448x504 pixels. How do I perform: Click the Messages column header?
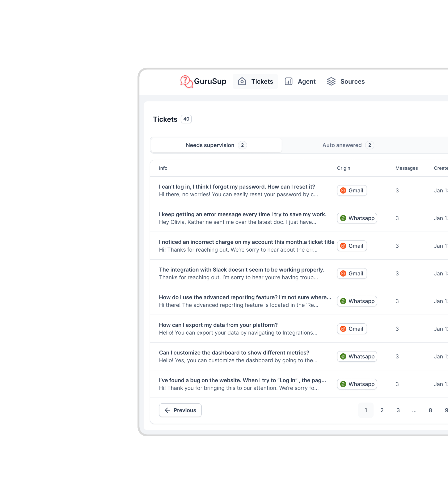coord(407,168)
